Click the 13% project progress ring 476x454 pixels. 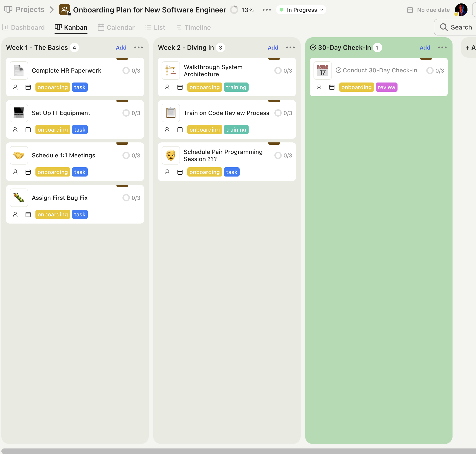click(x=234, y=10)
